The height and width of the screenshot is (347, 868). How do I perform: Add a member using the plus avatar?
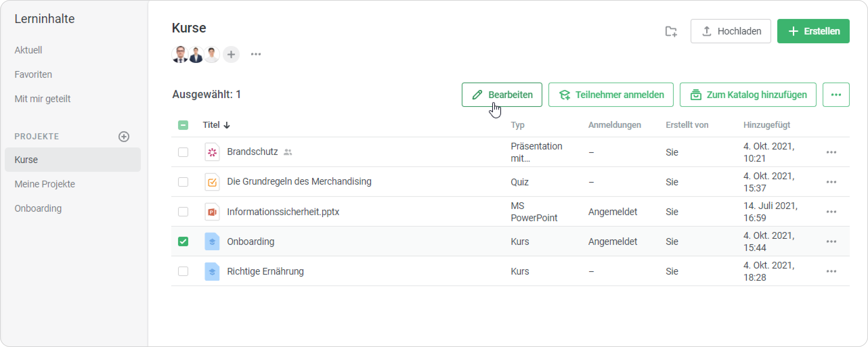tap(231, 54)
